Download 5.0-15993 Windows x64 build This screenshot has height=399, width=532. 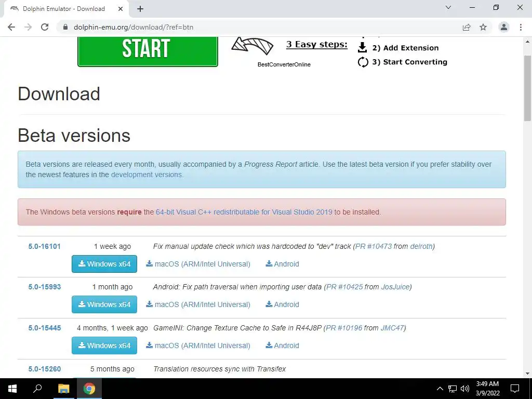click(x=104, y=304)
